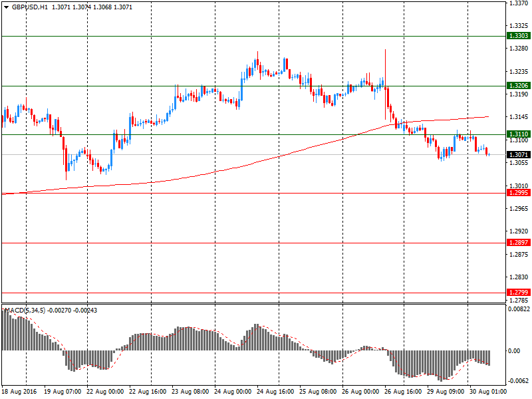This screenshot has width=532, height=399.
Task: Select the 1.3110 green price label
Action: 519,134
